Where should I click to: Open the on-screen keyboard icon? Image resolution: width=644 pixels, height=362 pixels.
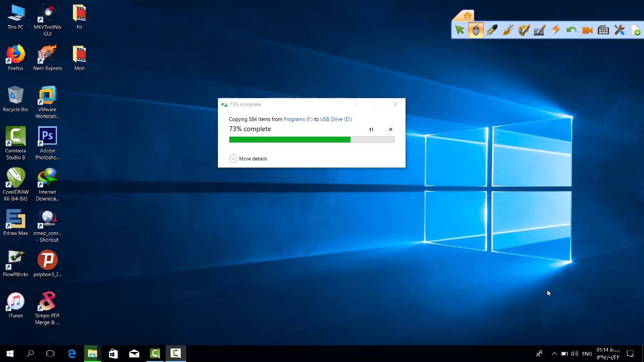click(x=603, y=31)
